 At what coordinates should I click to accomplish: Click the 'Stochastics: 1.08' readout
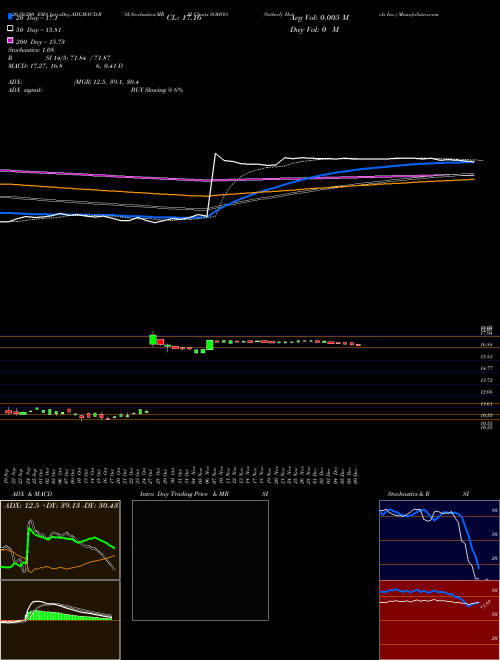(x=31, y=50)
